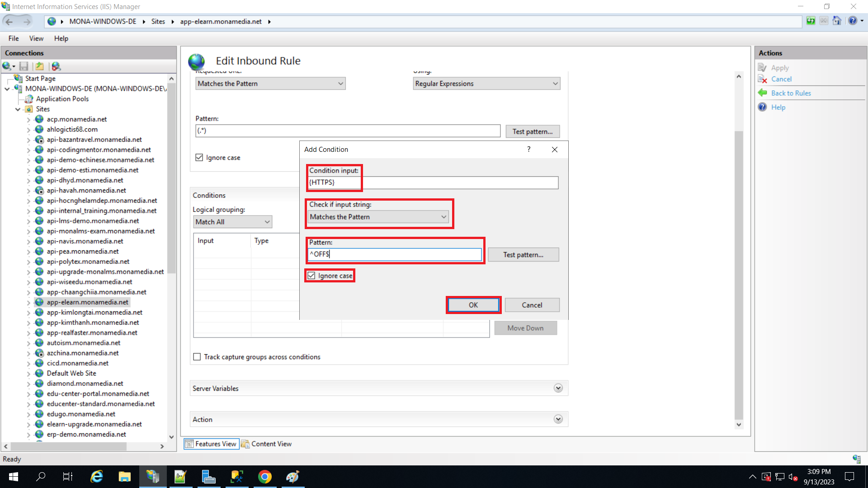The width and height of the screenshot is (868, 488).
Task: Click the help question mark icon top right
Action: pos(853,21)
